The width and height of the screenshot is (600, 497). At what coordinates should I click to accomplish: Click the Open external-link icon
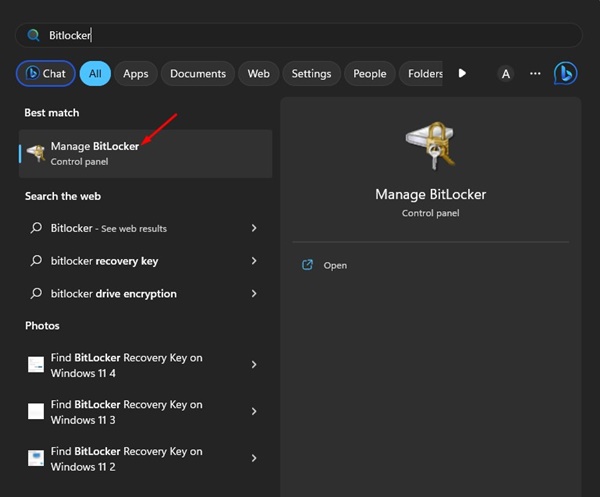(307, 265)
